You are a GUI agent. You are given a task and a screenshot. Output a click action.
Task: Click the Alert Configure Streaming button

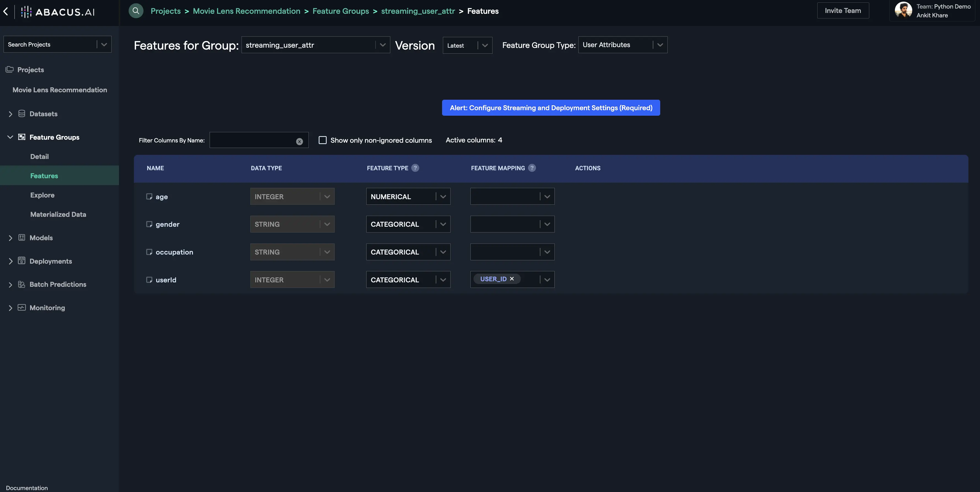(551, 107)
